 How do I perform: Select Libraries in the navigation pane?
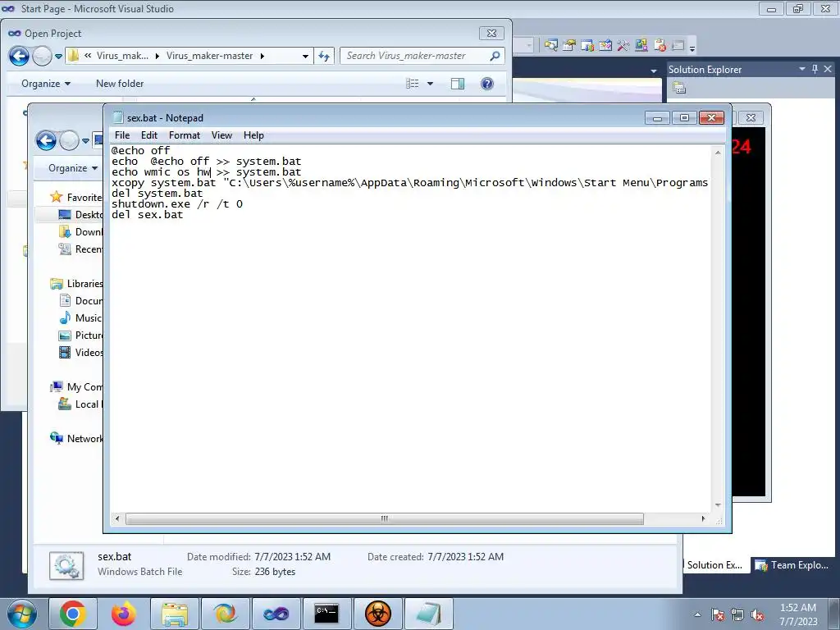(76, 284)
